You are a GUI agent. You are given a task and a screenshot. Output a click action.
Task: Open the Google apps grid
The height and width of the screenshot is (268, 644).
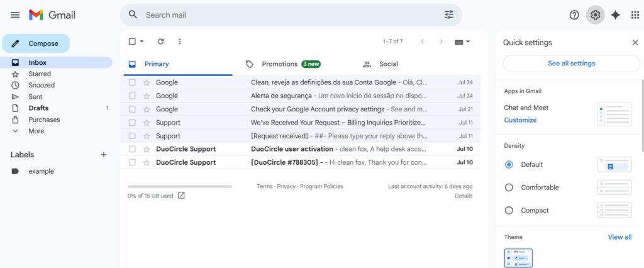635,15
